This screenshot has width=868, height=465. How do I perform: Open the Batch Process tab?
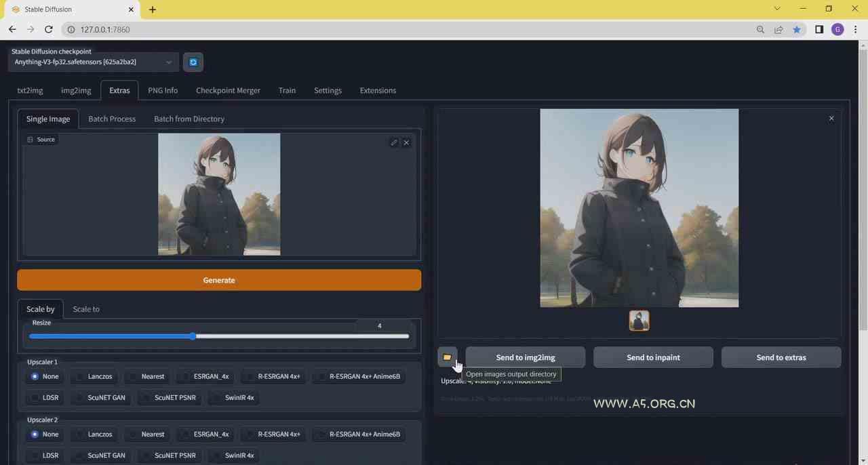112,119
